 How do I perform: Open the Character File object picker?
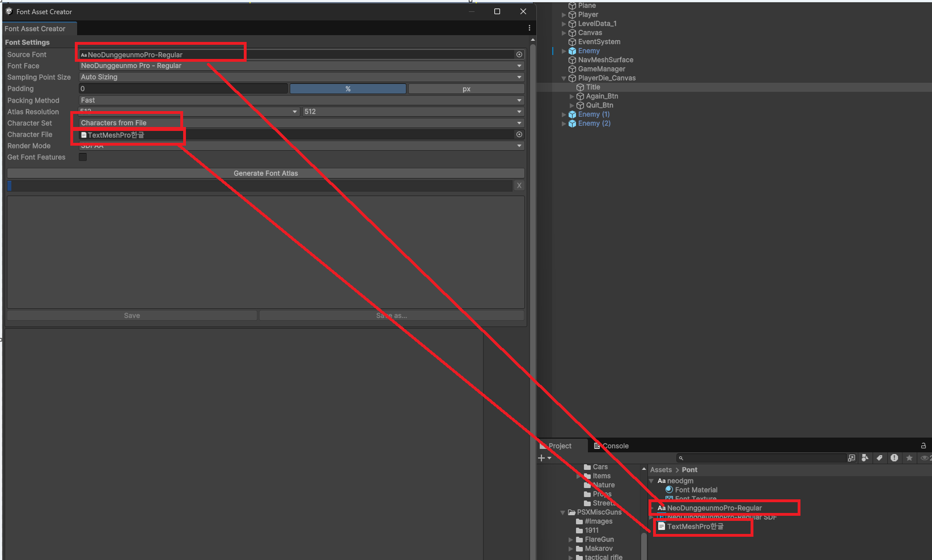pyautogui.click(x=519, y=134)
